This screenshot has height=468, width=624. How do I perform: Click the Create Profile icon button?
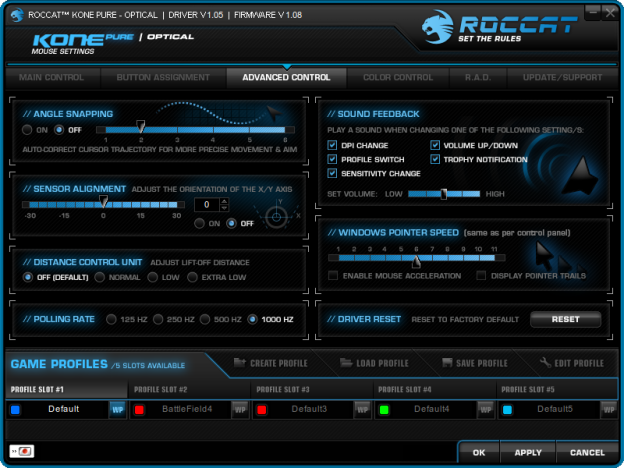(240, 363)
